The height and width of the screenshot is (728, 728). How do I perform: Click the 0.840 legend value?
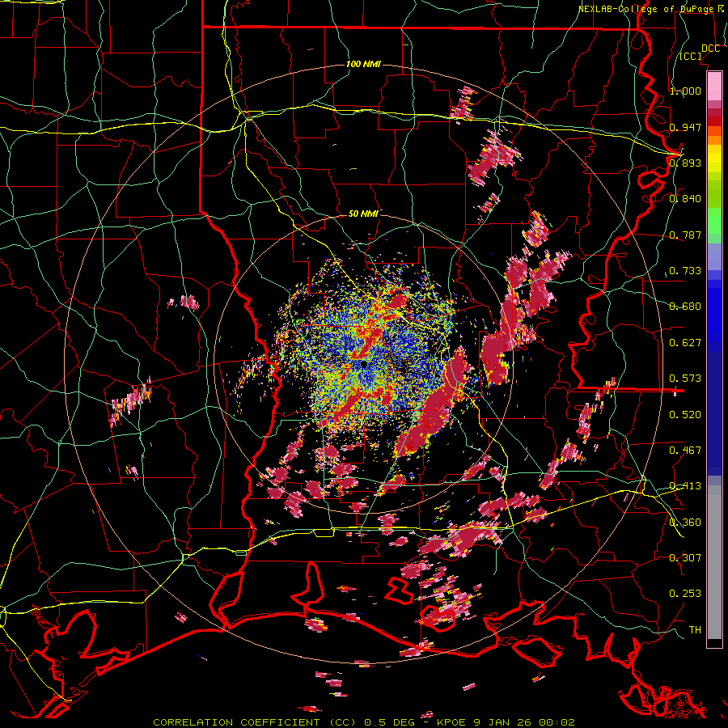point(685,199)
